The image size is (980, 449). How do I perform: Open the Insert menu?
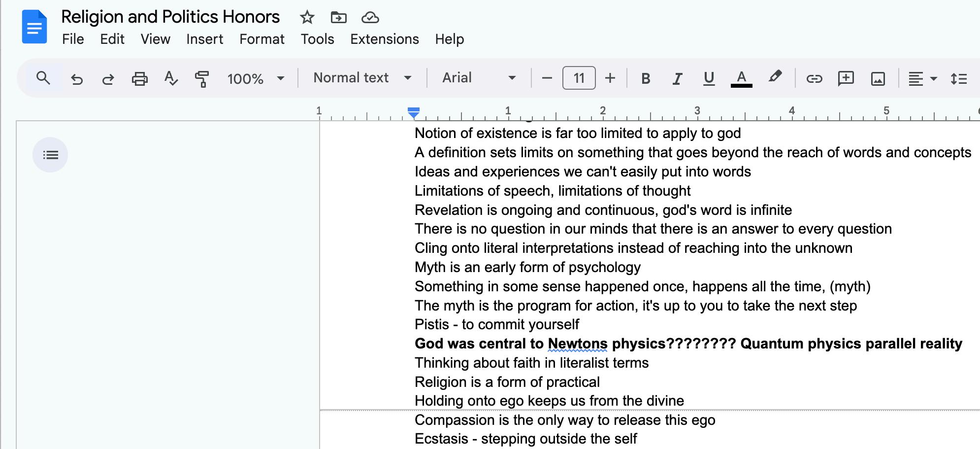205,39
